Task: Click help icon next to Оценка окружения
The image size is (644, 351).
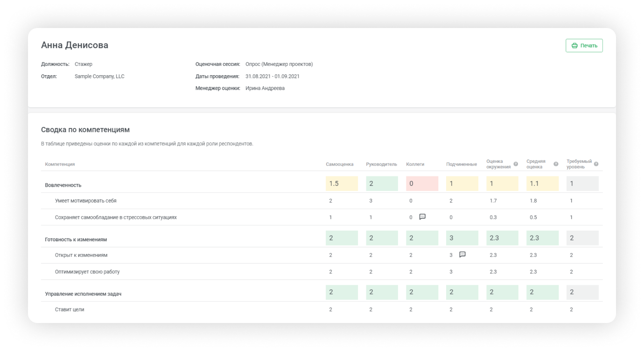Action: 516,164
